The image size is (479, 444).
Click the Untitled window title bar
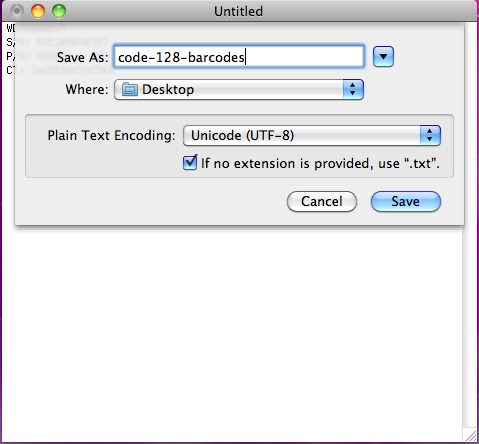(x=239, y=11)
